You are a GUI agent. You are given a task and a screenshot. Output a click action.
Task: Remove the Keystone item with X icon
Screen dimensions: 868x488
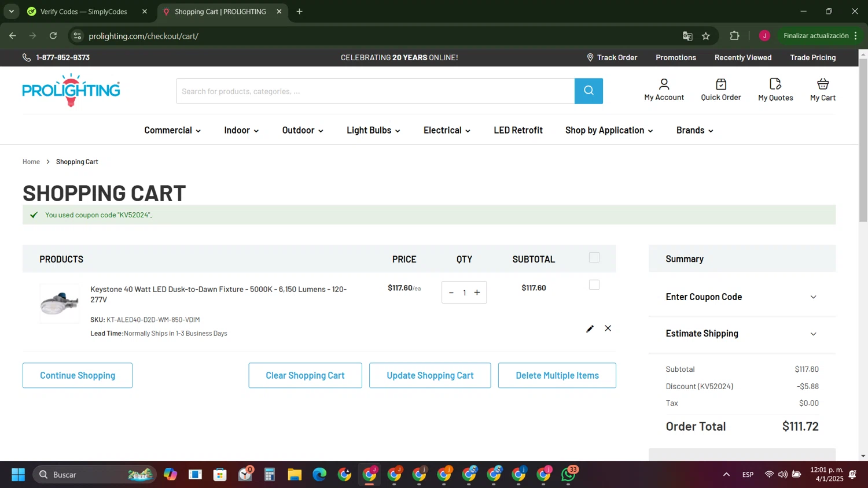[608, 328]
